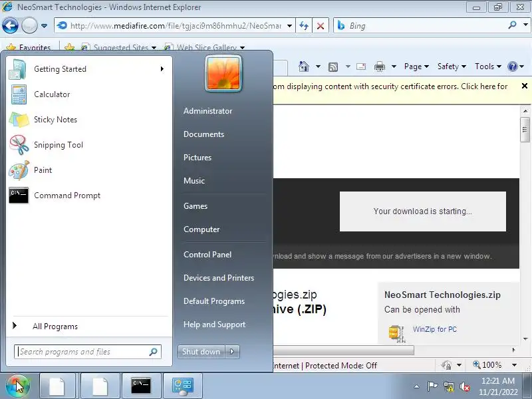Open the Command Prompt taskbar button

(141, 386)
